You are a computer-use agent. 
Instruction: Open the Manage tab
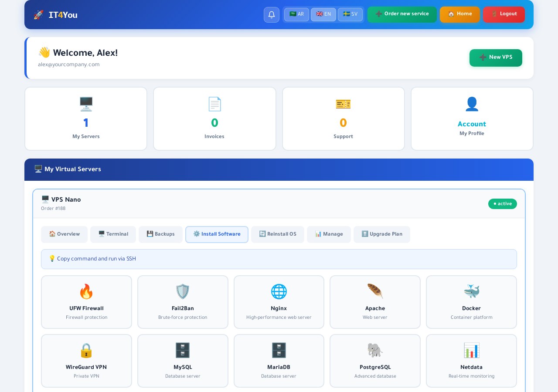pos(329,234)
